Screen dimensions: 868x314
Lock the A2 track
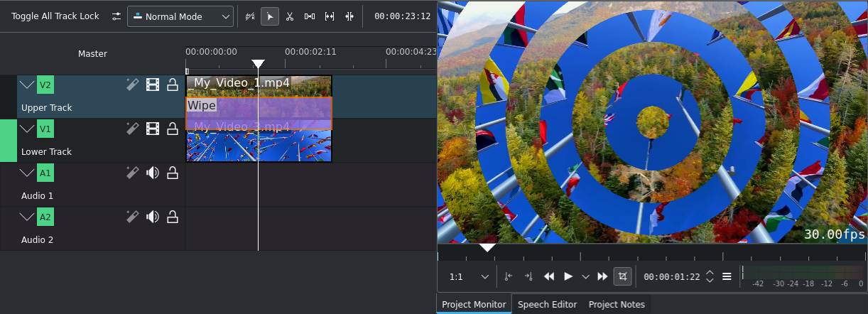click(x=172, y=217)
